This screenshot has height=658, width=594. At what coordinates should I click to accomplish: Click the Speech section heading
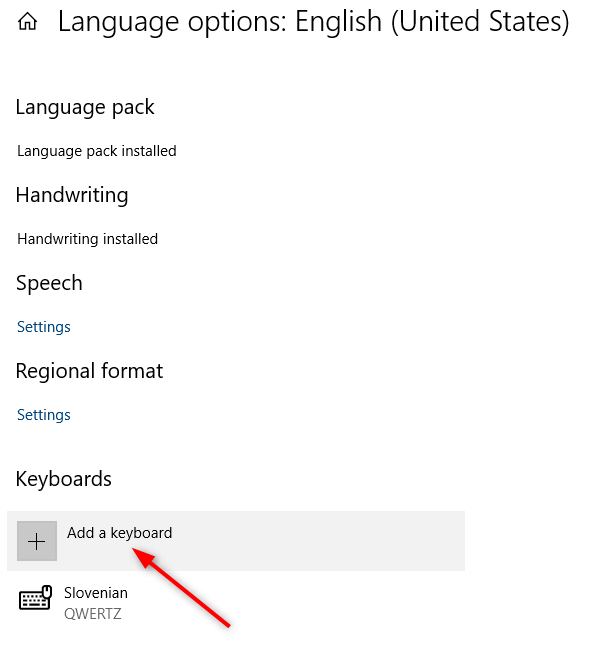49,283
